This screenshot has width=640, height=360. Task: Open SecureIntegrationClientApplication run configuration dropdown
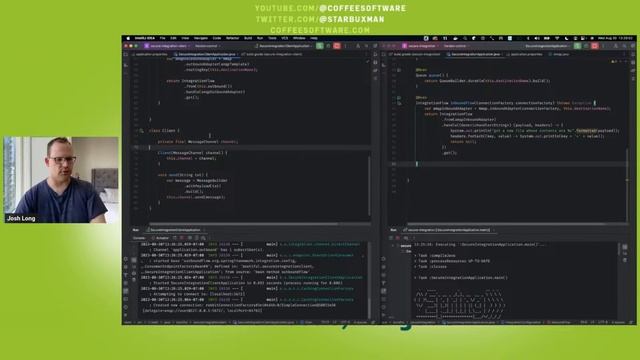tap(284, 46)
